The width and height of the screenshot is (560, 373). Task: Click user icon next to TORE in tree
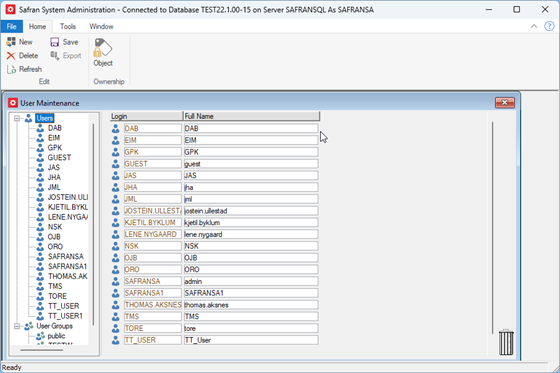tap(40, 296)
